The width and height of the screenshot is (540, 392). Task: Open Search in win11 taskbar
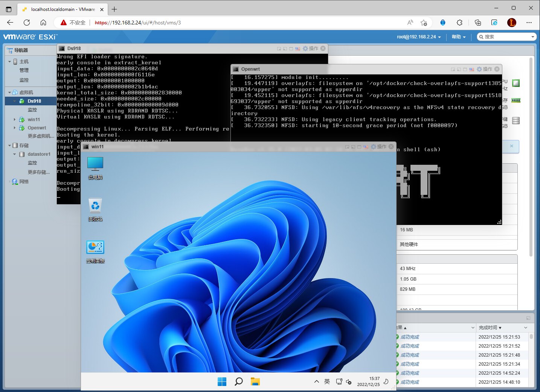coord(239,381)
